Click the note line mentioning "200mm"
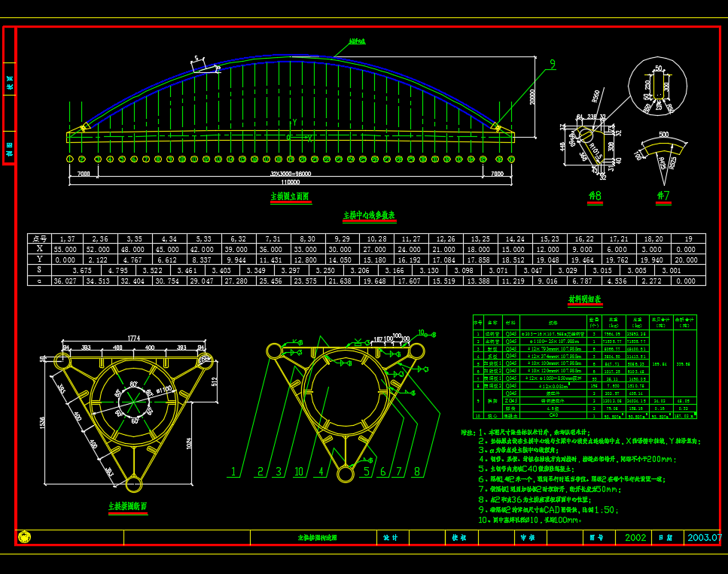 (x=577, y=459)
